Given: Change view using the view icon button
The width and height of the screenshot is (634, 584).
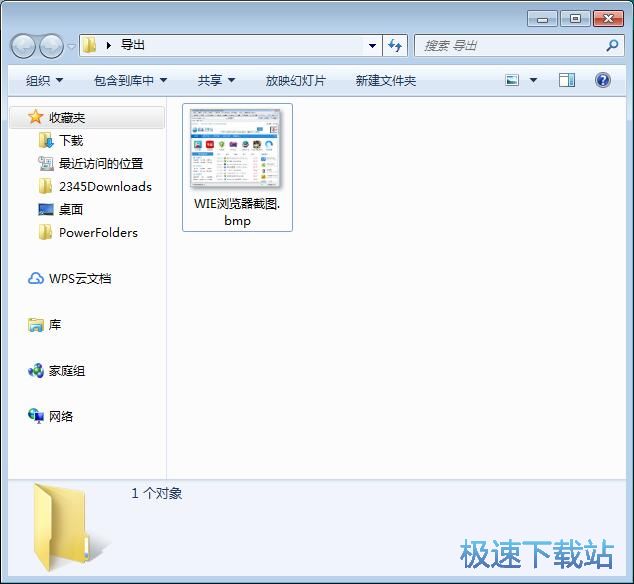Looking at the screenshot, I should (512, 80).
